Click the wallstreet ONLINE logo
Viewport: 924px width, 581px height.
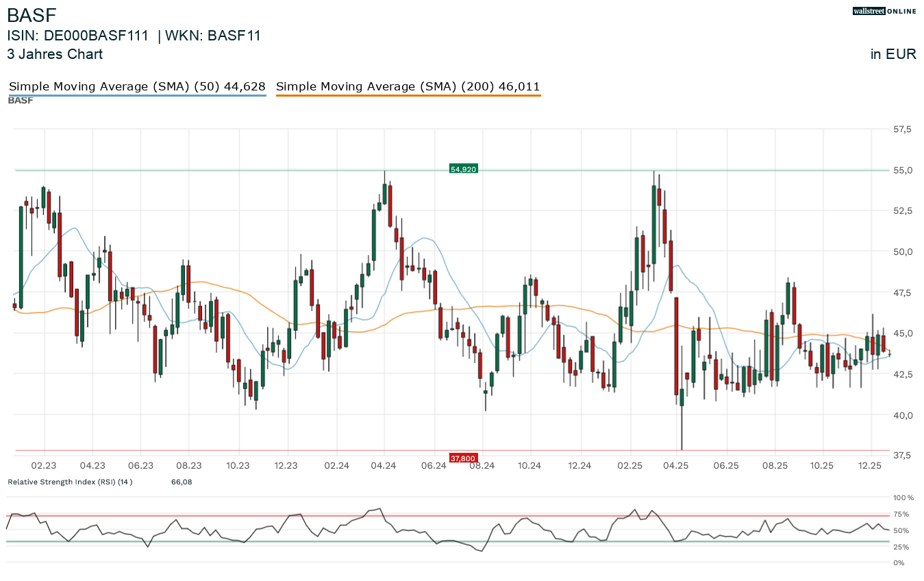coord(884,11)
